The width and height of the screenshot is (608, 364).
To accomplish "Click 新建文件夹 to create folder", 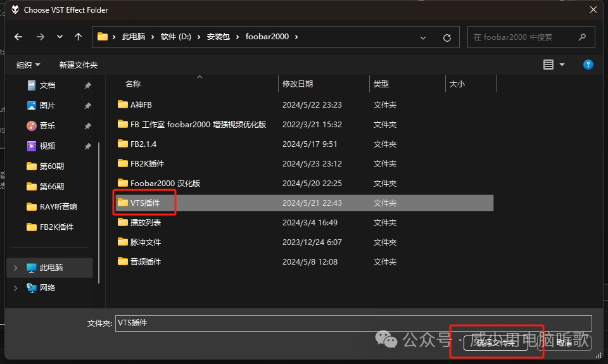I will point(79,65).
